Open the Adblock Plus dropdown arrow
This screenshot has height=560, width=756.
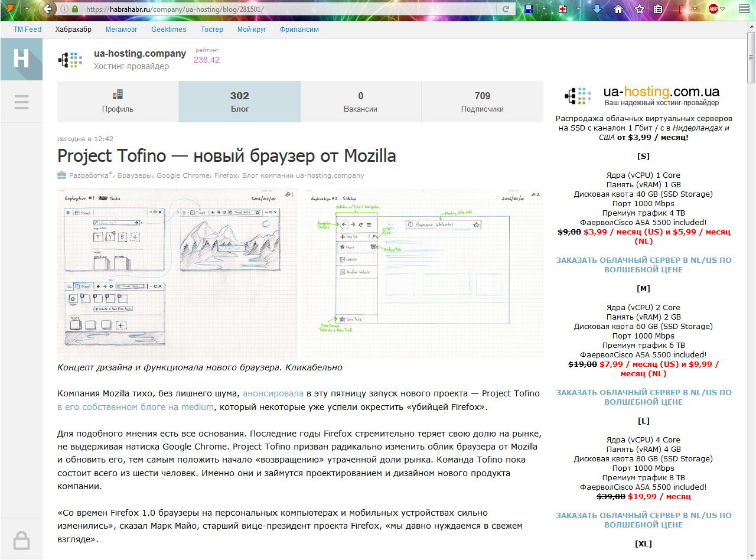[723, 9]
